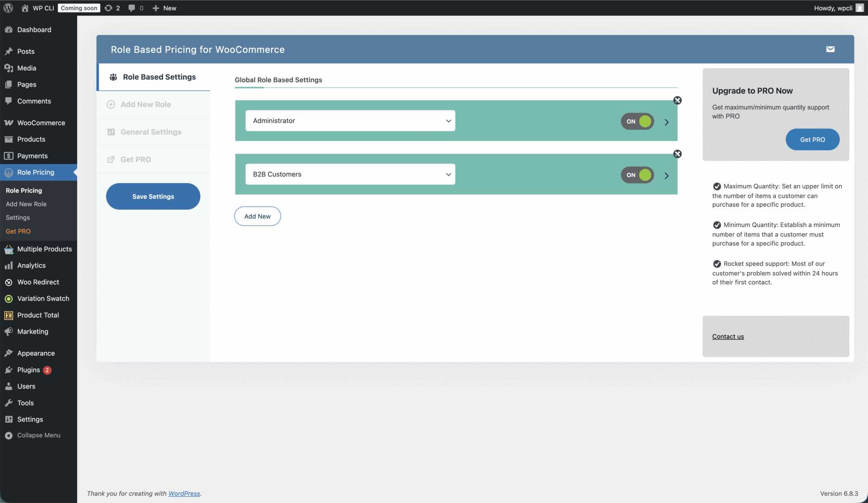Open the B2B Customers role dropdown
Image resolution: width=868 pixels, height=503 pixels.
point(350,174)
